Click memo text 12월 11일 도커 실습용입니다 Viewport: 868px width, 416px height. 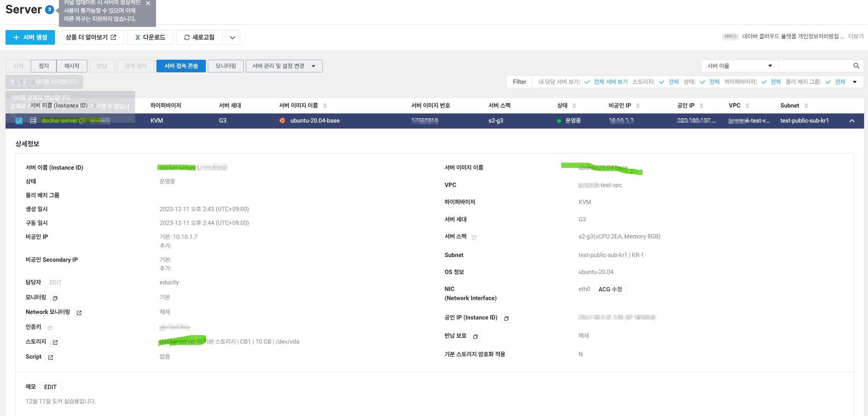coord(61,401)
